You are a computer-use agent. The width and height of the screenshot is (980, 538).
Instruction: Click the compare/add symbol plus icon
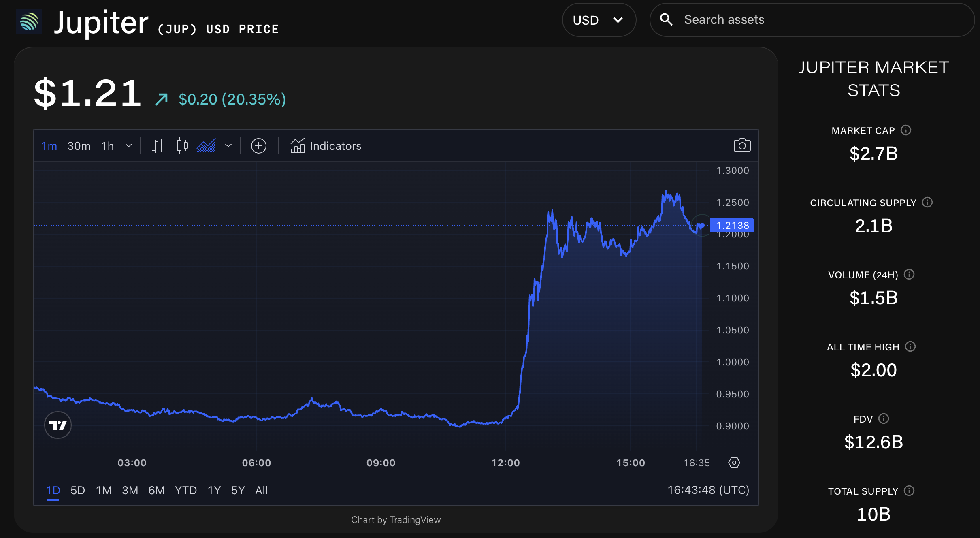(259, 146)
